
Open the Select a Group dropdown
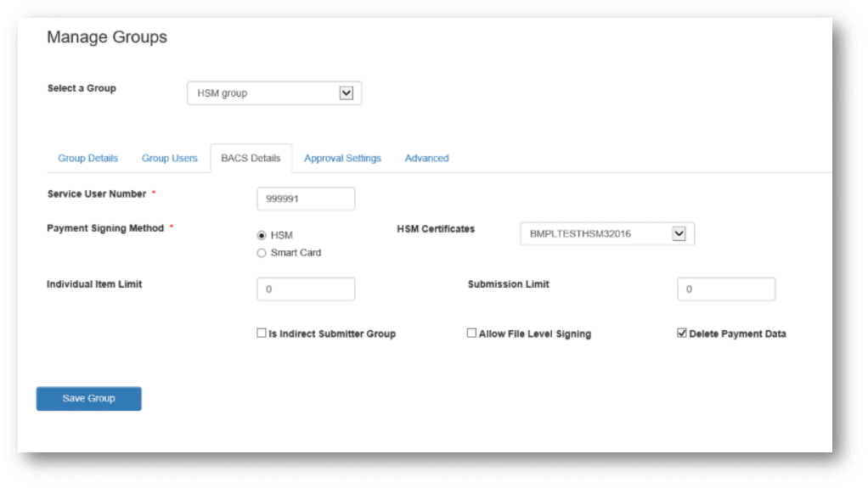pyautogui.click(x=274, y=93)
